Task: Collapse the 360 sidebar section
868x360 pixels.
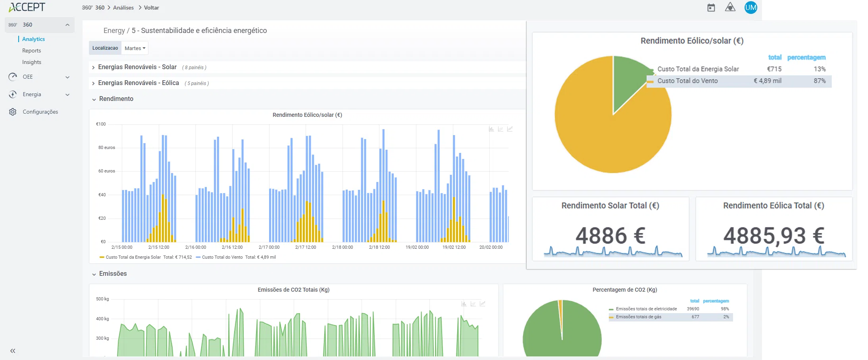Action: [67, 25]
